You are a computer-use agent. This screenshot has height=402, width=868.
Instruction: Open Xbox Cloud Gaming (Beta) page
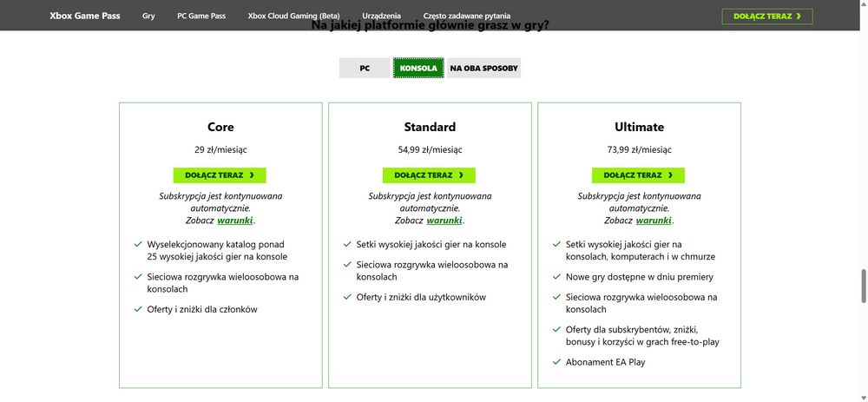pyautogui.click(x=294, y=16)
